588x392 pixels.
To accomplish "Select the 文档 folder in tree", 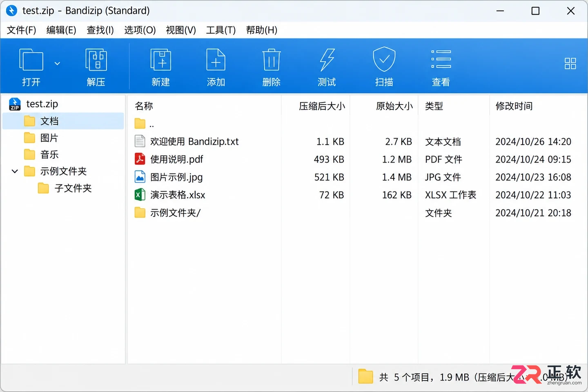I will point(63,121).
